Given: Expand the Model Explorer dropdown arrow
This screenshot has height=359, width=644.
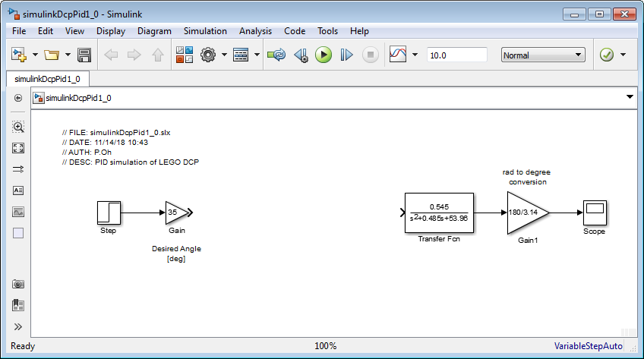Looking at the screenshot, I should (x=257, y=55).
